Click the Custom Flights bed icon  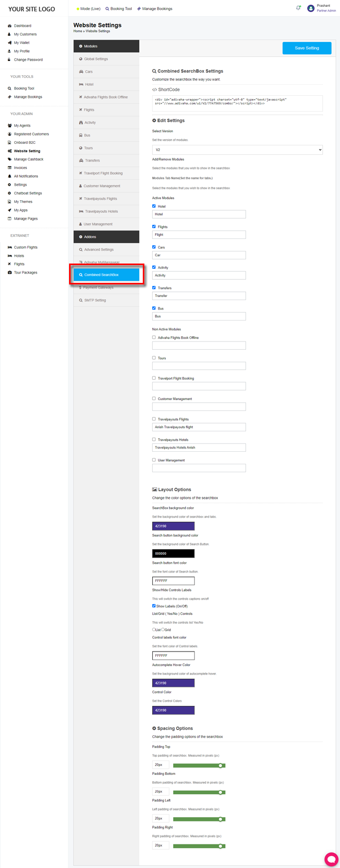(x=9, y=247)
